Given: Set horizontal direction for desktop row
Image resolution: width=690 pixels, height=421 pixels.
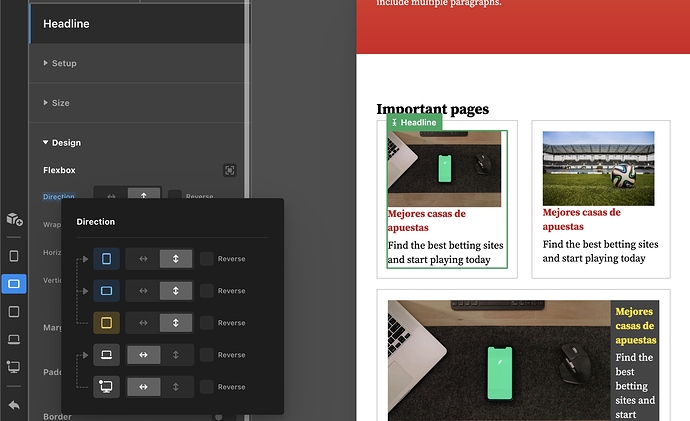Looking at the screenshot, I should pyautogui.click(x=143, y=387).
